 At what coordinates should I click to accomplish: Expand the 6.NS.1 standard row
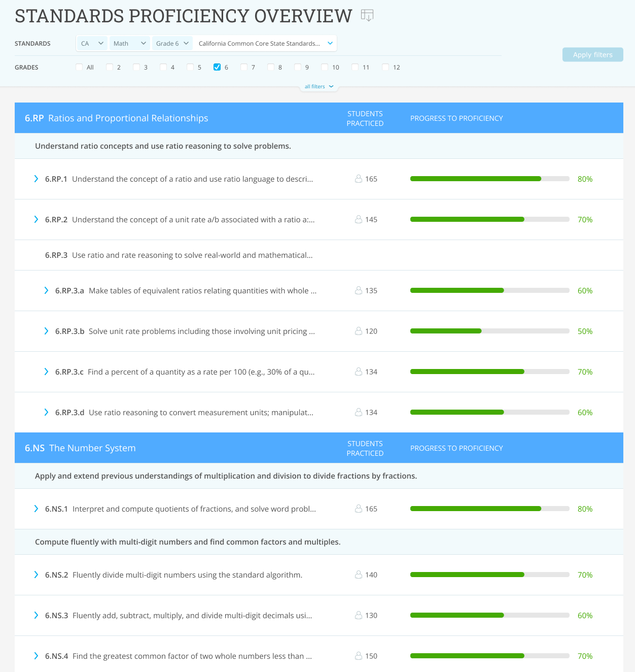pyautogui.click(x=36, y=509)
